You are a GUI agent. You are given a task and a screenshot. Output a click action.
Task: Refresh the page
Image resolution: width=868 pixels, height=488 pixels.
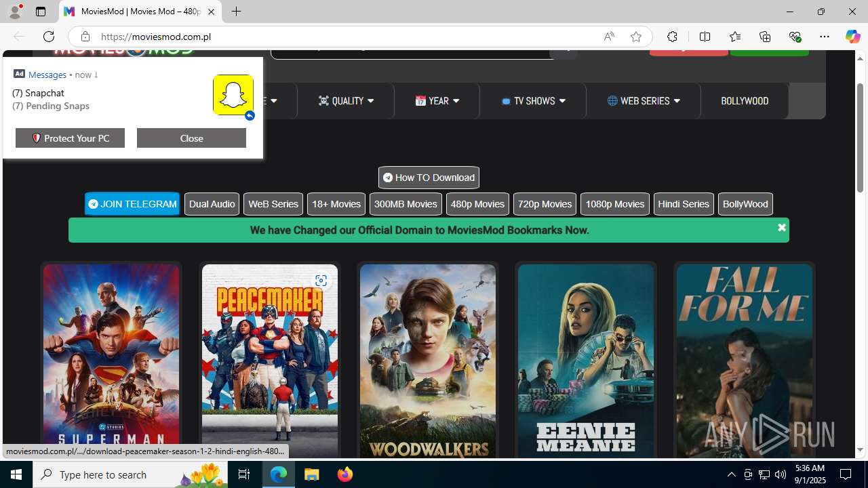[x=49, y=37]
